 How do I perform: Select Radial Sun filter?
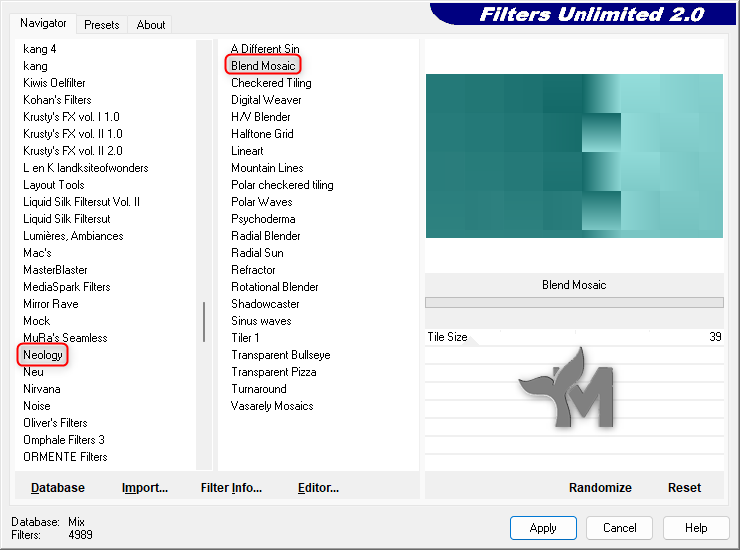(257, 253)
